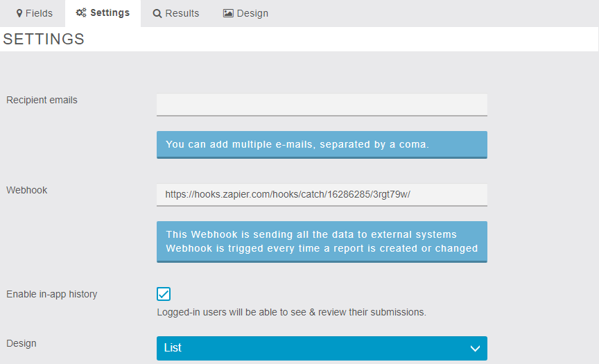Disable the in-app history checkbox
The image size is (599, 364).
tap(164, 294)
